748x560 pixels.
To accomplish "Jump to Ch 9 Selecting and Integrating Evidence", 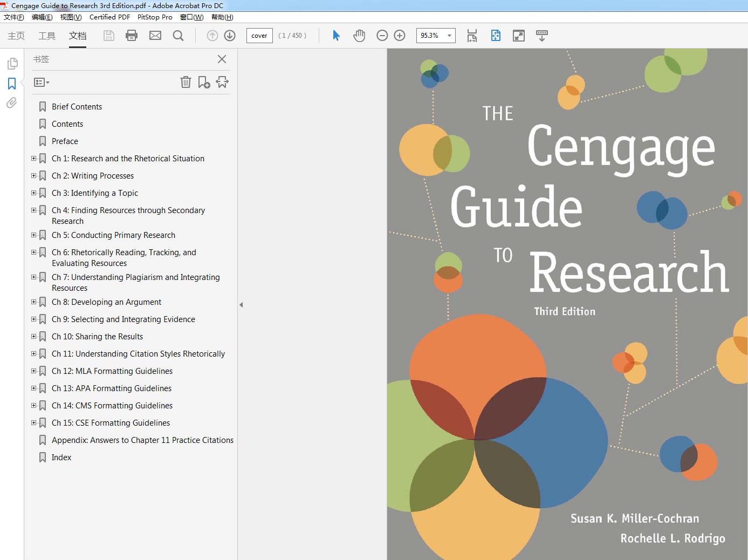I will (123, 319).
